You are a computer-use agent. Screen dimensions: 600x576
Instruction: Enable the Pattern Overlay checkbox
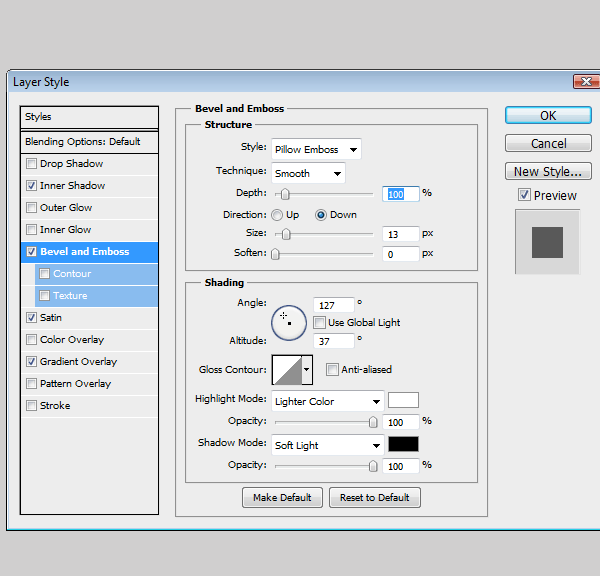pyautogui.click(x=31, y=384)
